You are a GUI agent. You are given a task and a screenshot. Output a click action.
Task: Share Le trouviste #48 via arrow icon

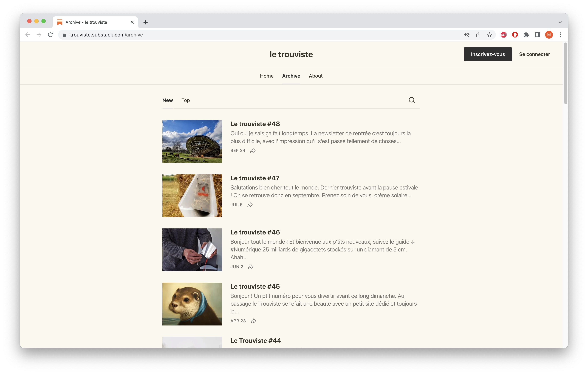pos(253,151)
